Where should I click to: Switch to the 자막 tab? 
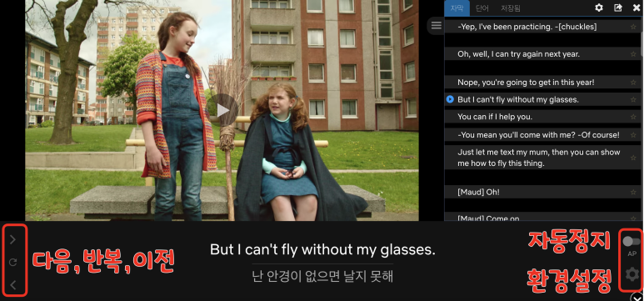point(457,8)
